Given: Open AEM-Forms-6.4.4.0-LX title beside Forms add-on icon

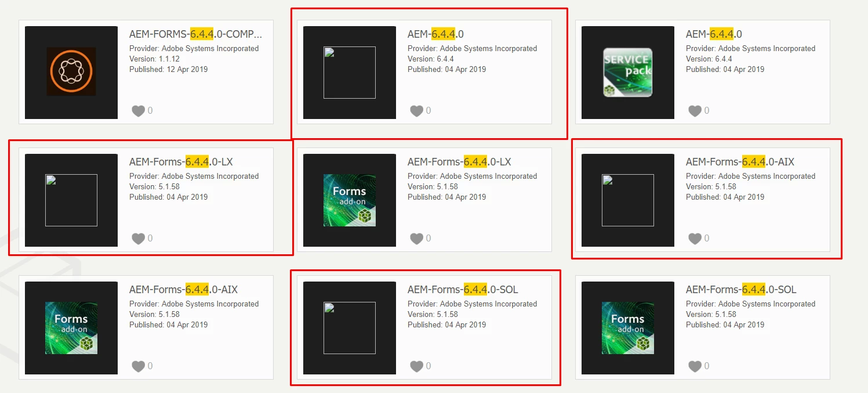Looking at the screenshot, I should [459, 162].
